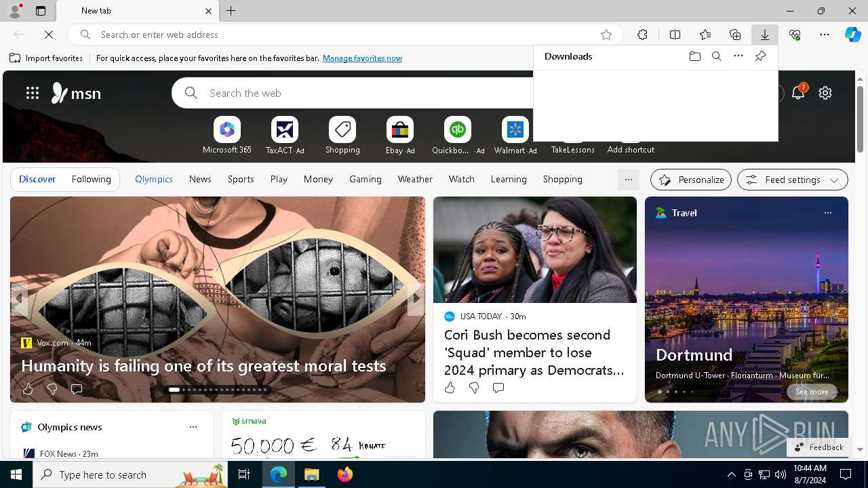Pin the Downloads panel
This screenshot has width=868, height=488.
pos(760,56)
